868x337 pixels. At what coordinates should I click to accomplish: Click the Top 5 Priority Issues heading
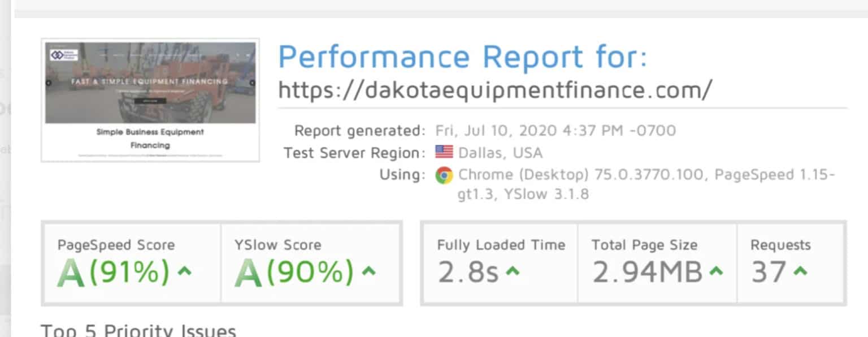click(x=138, y=330)
